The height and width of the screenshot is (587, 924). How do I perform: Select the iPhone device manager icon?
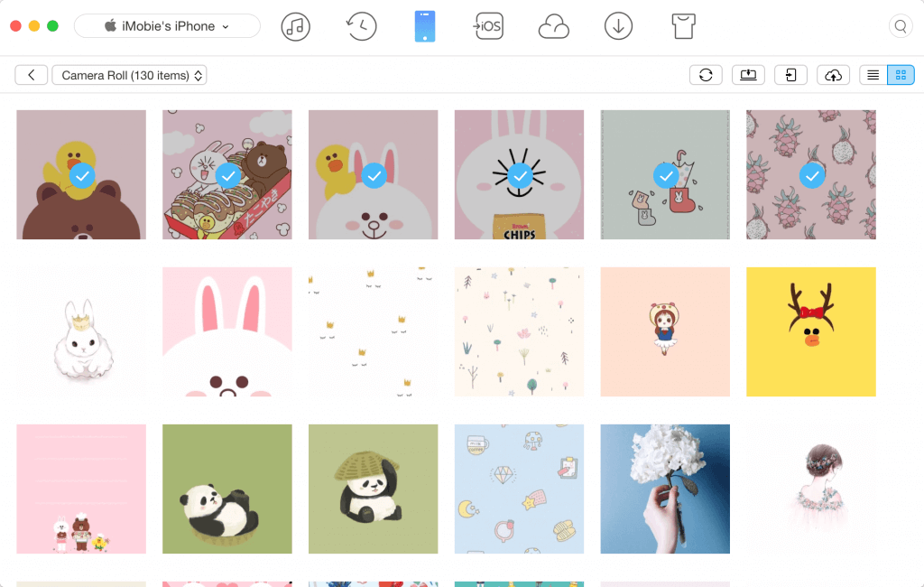(425, 26)
